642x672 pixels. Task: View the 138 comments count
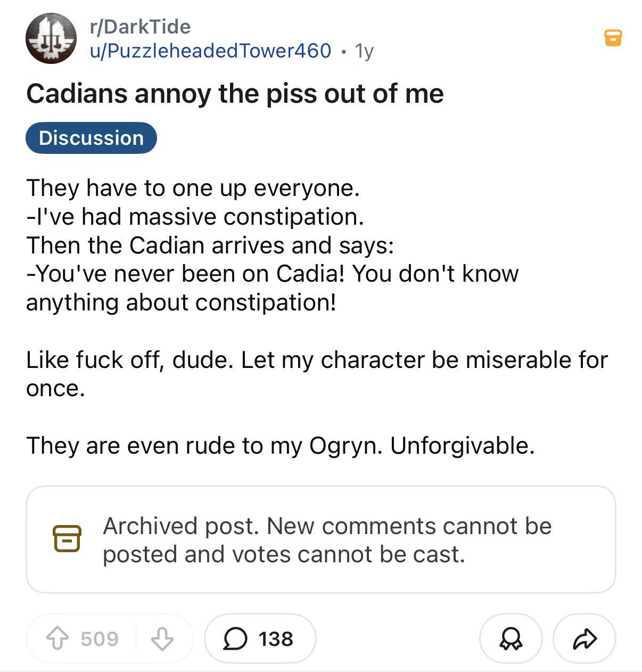coord(276,638)
